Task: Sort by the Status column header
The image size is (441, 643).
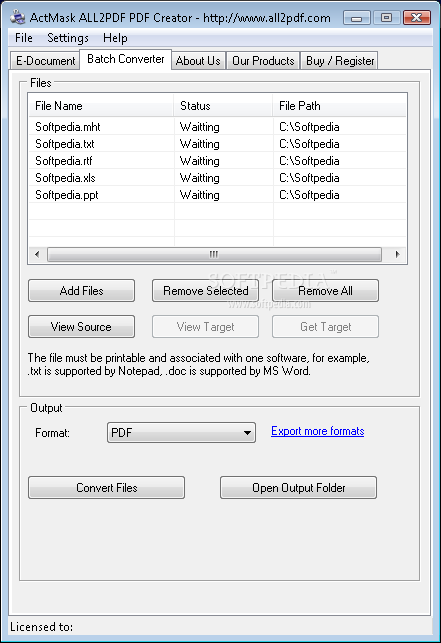Action: pos(223,106)
